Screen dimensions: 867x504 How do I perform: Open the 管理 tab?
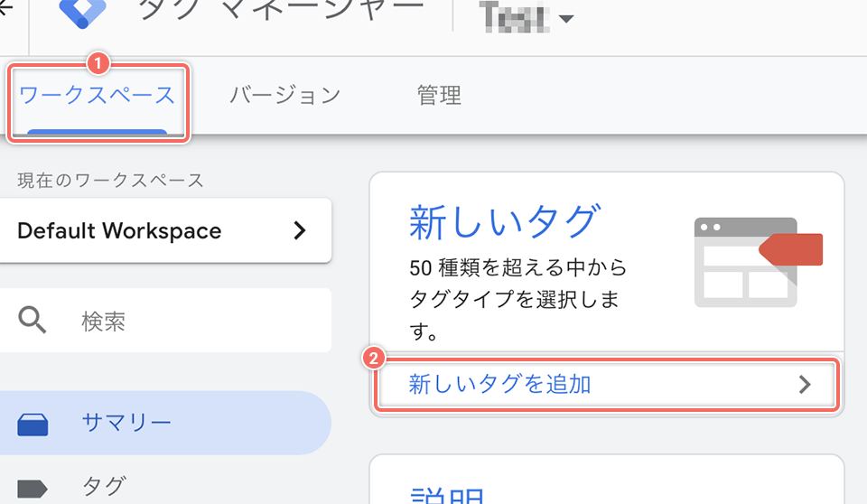439,96
